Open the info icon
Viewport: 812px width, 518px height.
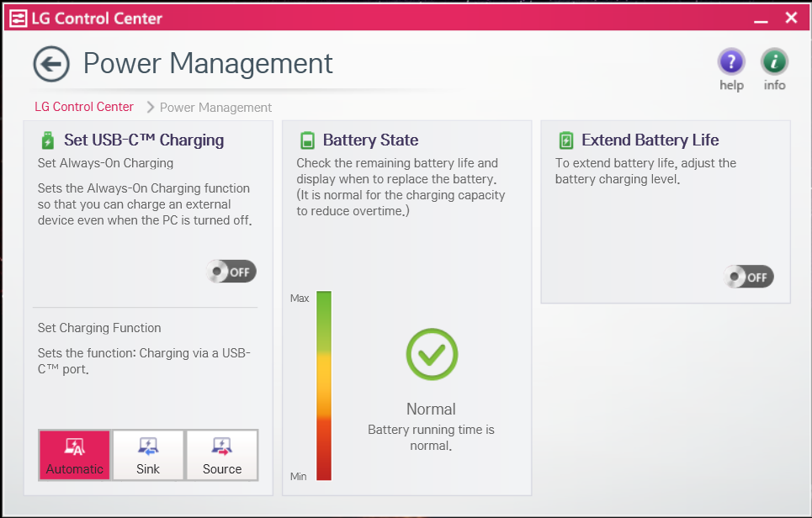click(774, 62)
